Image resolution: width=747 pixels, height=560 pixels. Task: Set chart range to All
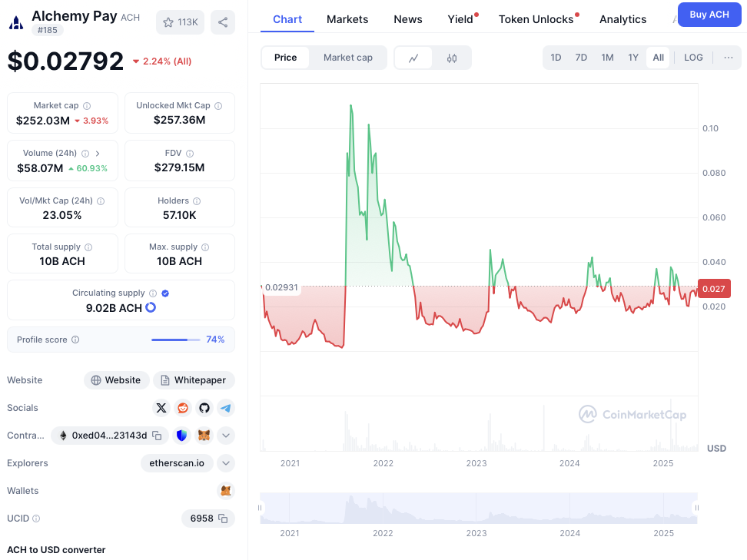[659, 58]
